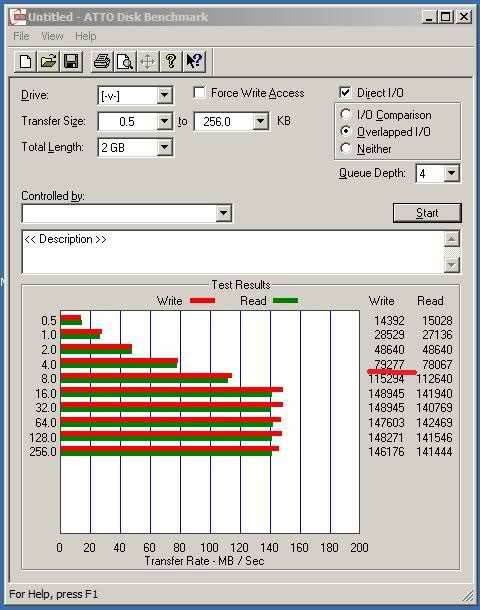
Task: Activate the context help pointer icon
Action: point(194,61)
